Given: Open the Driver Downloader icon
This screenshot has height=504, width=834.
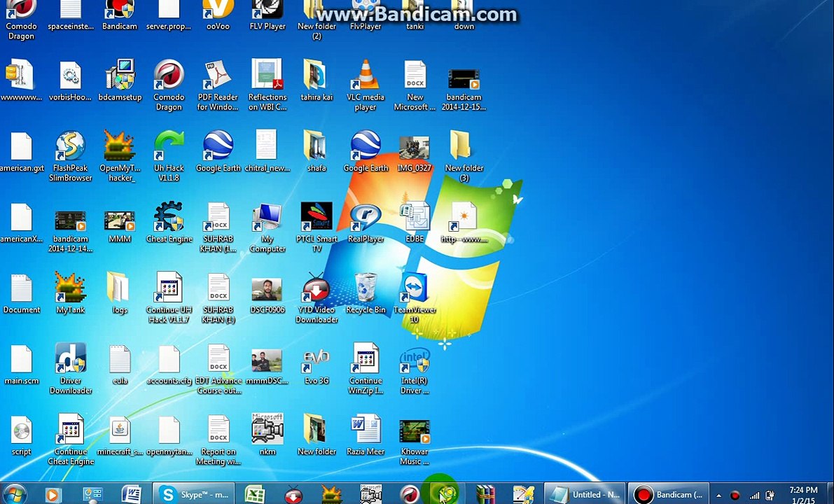Looking at the screenshot, I should coord(70,369).
